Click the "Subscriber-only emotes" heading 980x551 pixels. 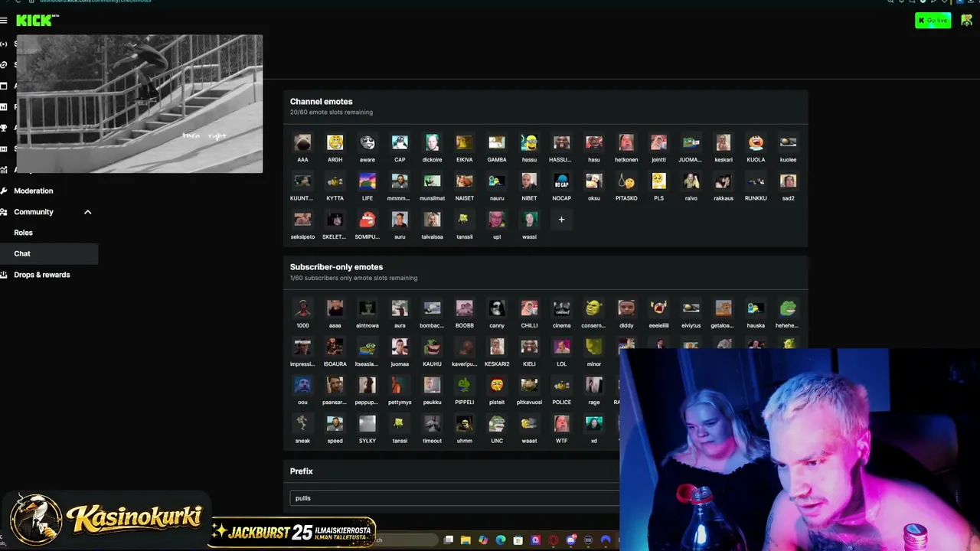pyautogui.click(x=336, y=267)
